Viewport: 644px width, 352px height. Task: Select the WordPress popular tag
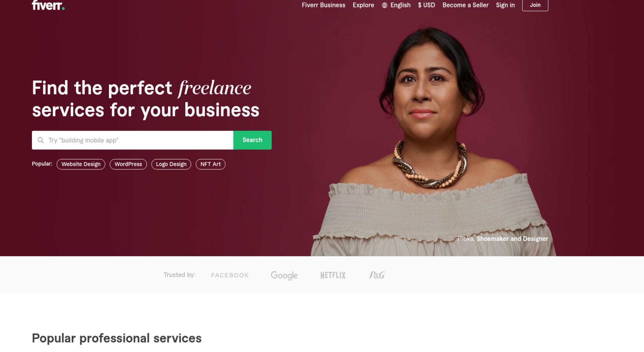coord(128,164)
